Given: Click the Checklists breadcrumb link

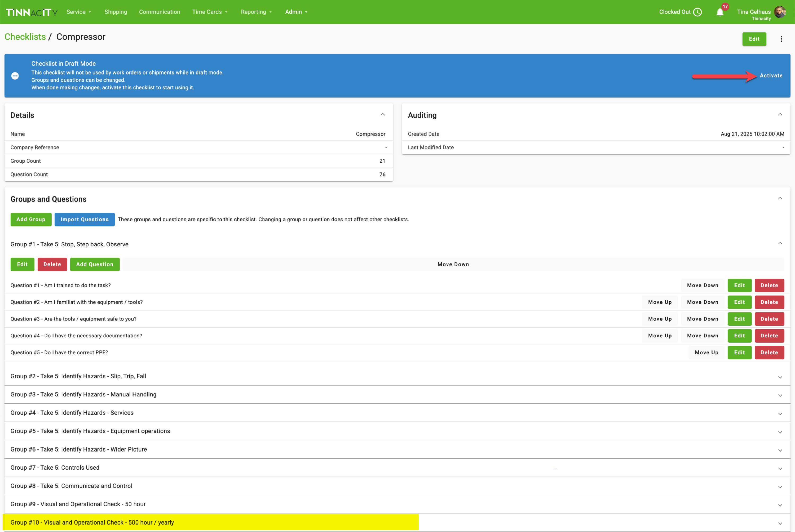Looking at the screenshot, I should pyautogui.click(x=25, y=37).
